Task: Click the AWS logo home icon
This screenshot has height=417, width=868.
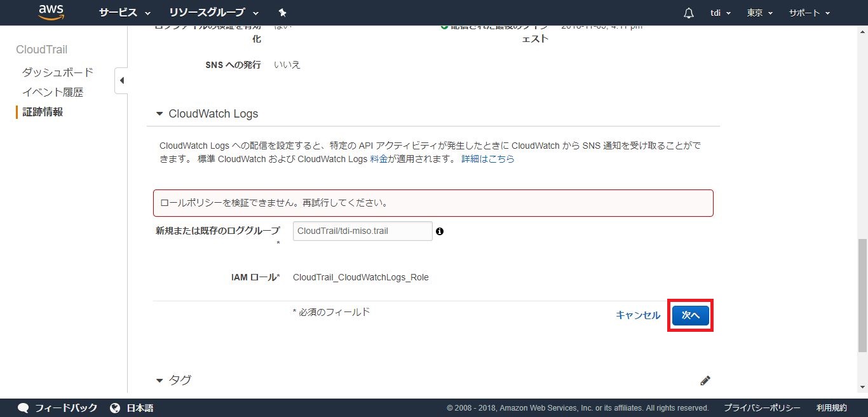Action: click(x=51, y=13)
